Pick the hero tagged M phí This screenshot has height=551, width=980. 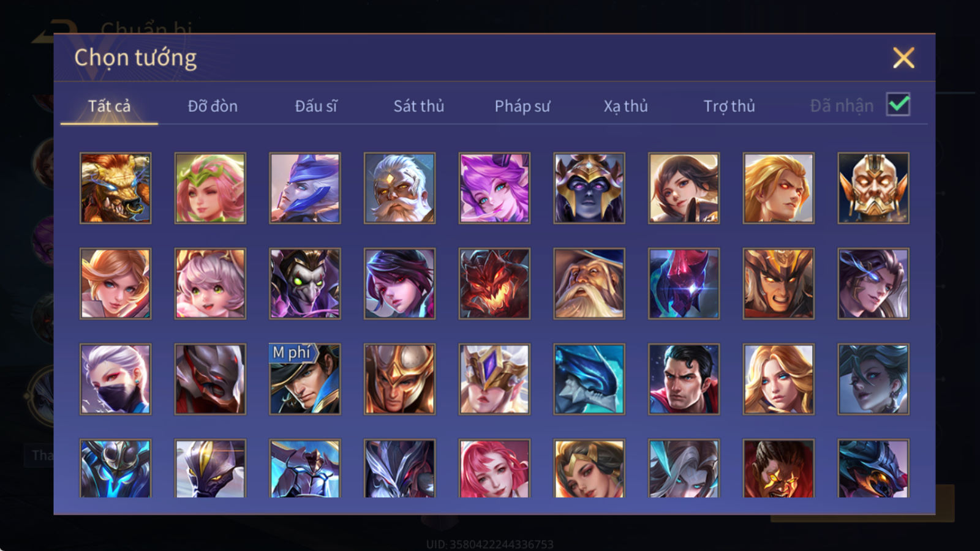[305, 379]
